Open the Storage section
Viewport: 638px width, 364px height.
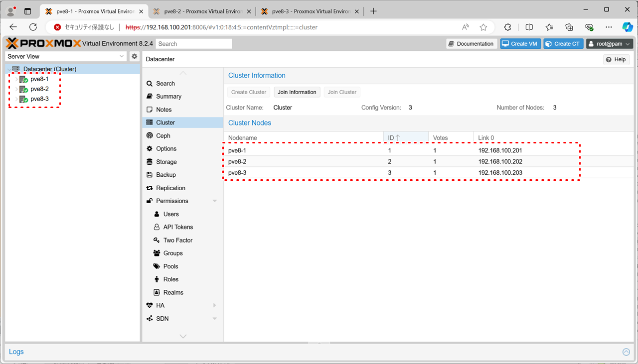point(166,162)
